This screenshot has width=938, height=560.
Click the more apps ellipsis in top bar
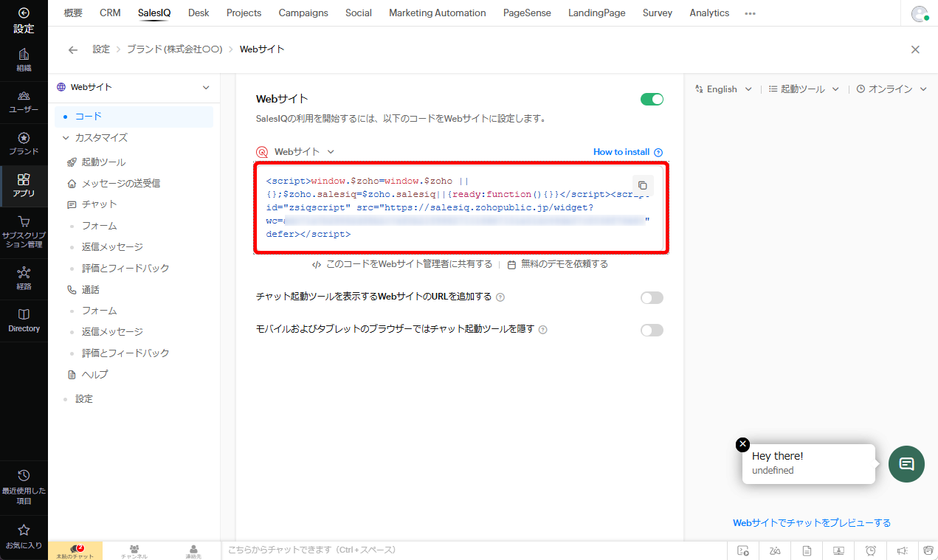pos(750,13)
